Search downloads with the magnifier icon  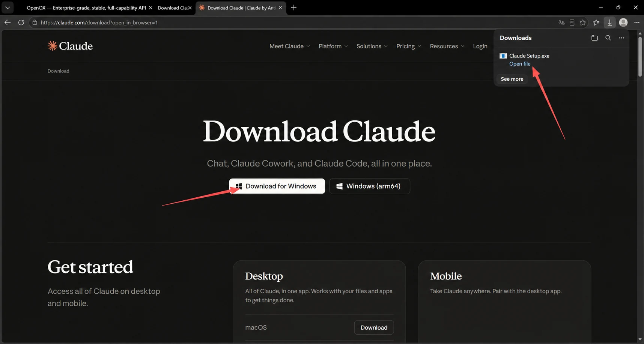608,38
